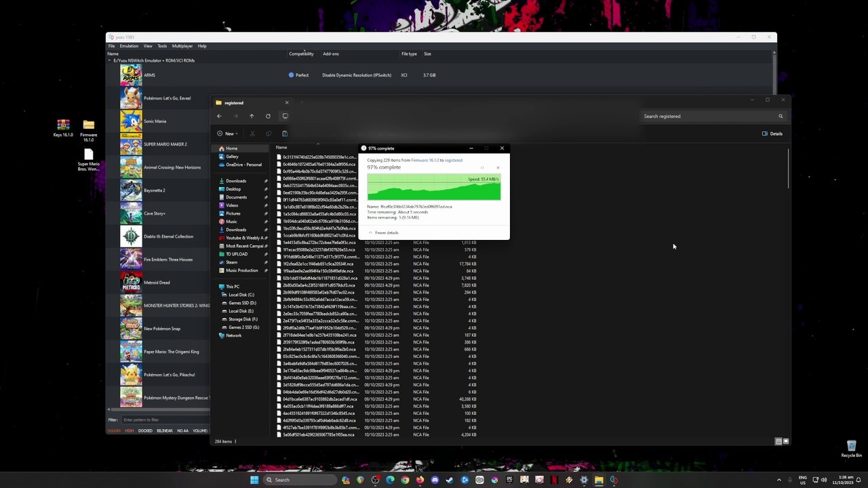Open the Windows Start menu
This screenshot has width=868, height=488.
[x=254, y=480]
